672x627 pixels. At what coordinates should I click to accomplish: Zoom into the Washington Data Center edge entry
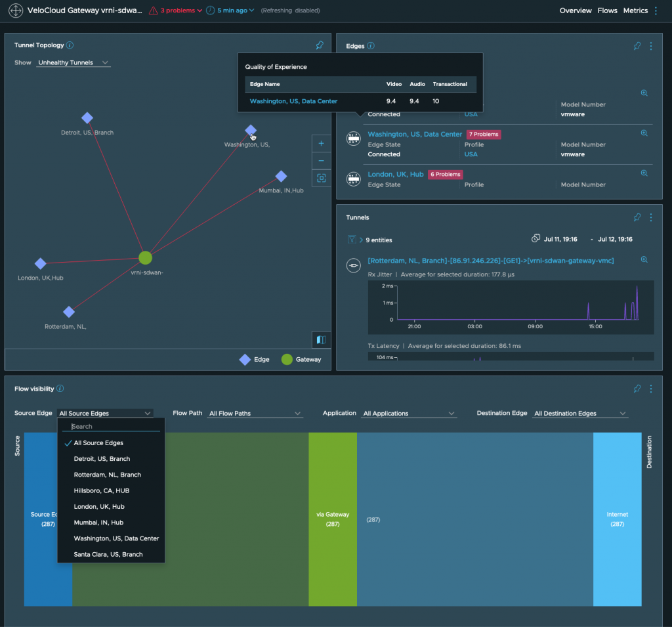[x=644, y=133]
